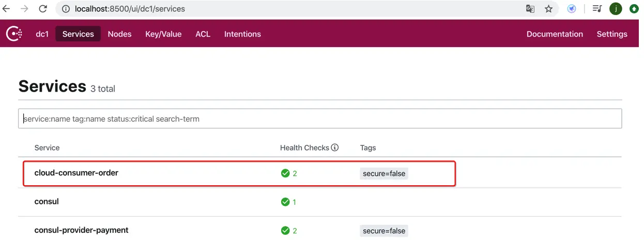Click the Health Checks info icon

point(335,148)
